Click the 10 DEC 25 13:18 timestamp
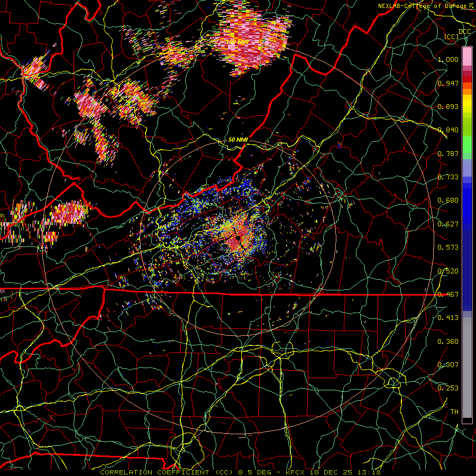The image size is (476, 476). coord(345,472)
